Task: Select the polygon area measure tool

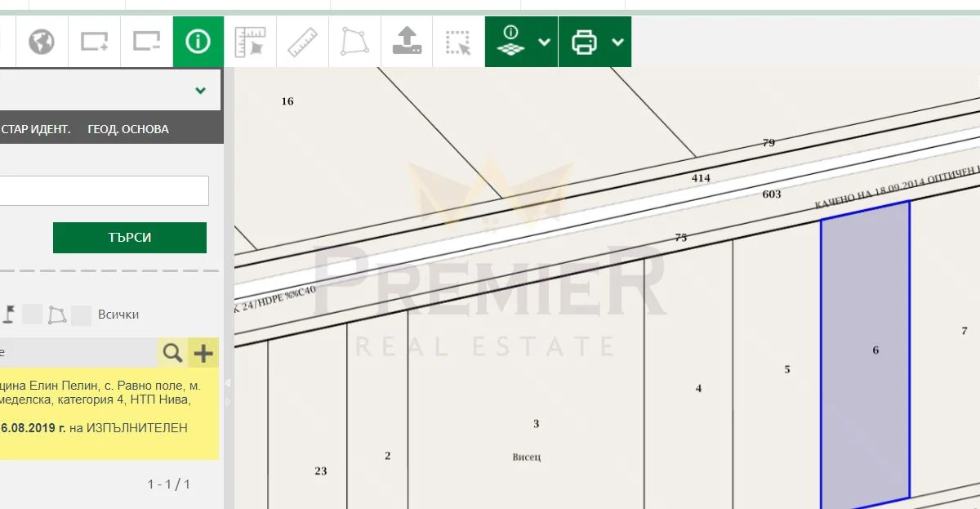Action: pos(355,42)
